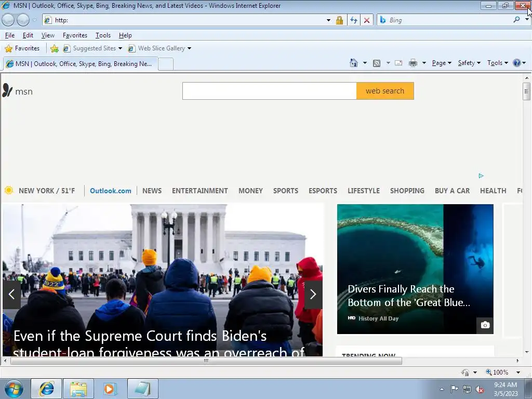Viewport: 532px width, 399px height.
Task: Show hidden tray icons arrow
Action: 442,389
